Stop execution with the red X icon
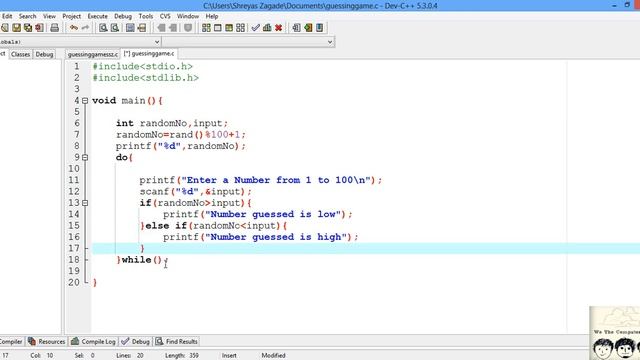This screenshot has width=640, height=360. tap(278, 28)
